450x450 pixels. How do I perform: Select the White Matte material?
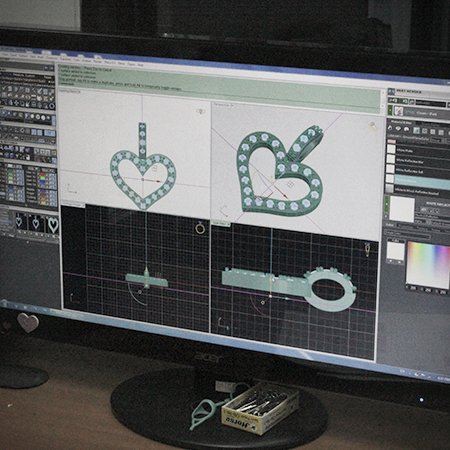[x=405, y=151]
